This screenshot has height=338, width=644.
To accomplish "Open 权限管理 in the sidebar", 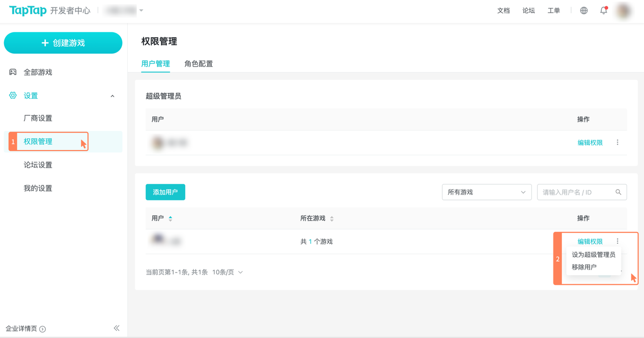I will point(38,142).
